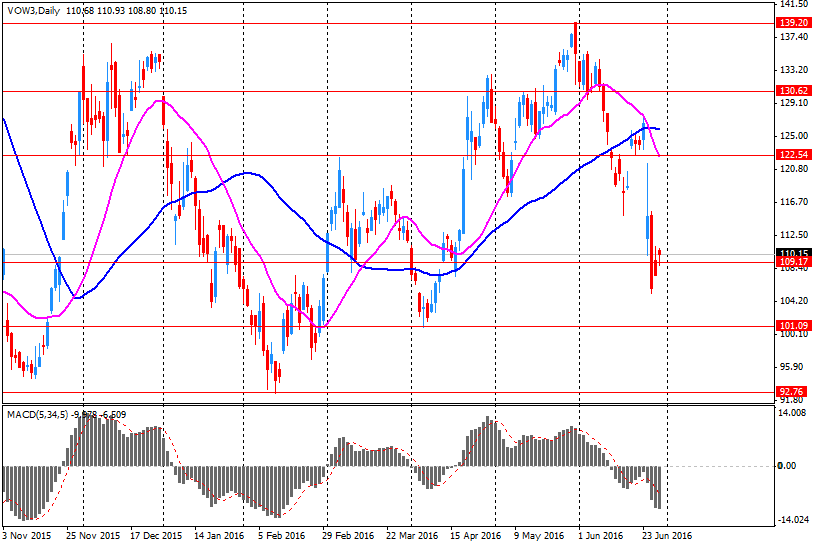
Task: Click the 14.008 MACD scale value
Action: click(x=793, y=413)
